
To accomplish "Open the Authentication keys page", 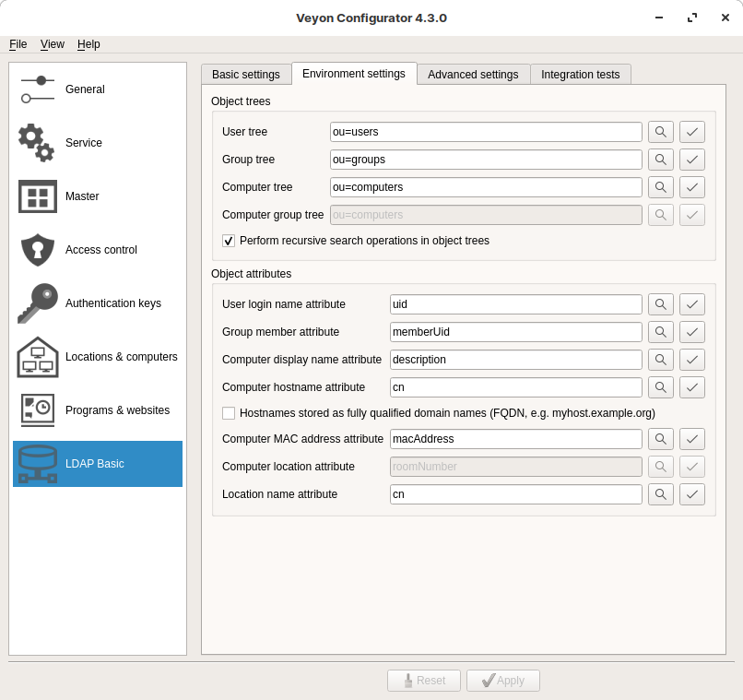I will tap(98, 303).
